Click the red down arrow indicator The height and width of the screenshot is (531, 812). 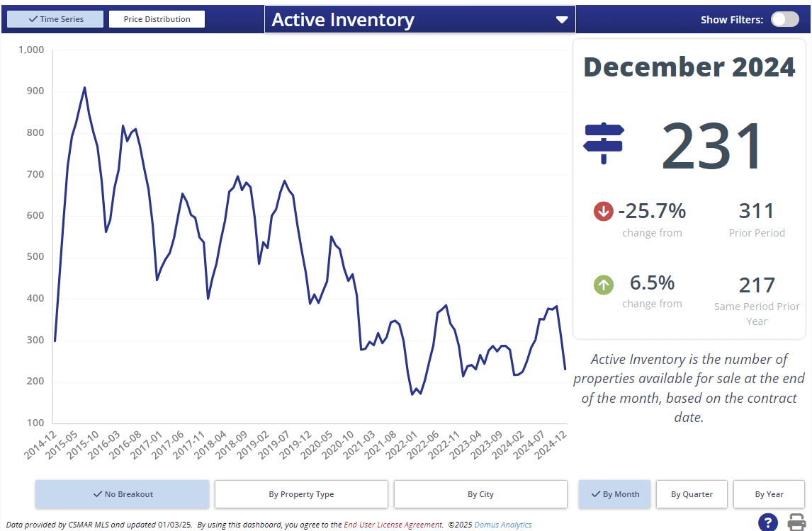pyautogui.click(x=603, y=211)
